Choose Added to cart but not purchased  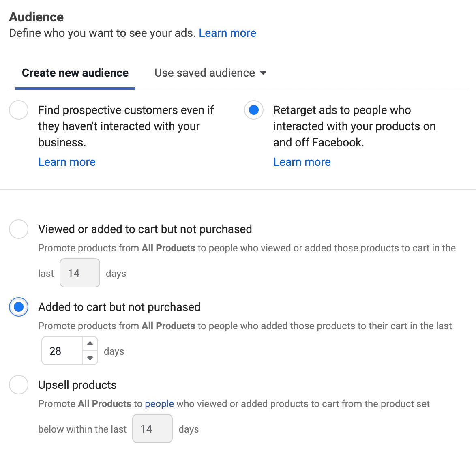tap(19, 307)
